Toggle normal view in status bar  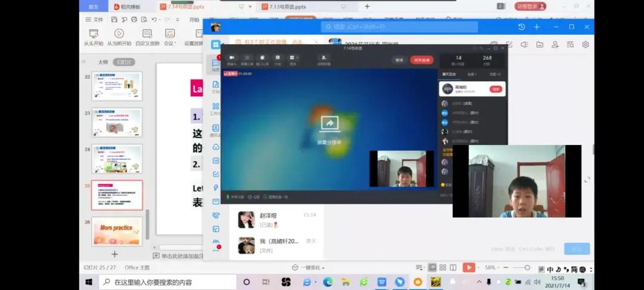click(433, 268)
